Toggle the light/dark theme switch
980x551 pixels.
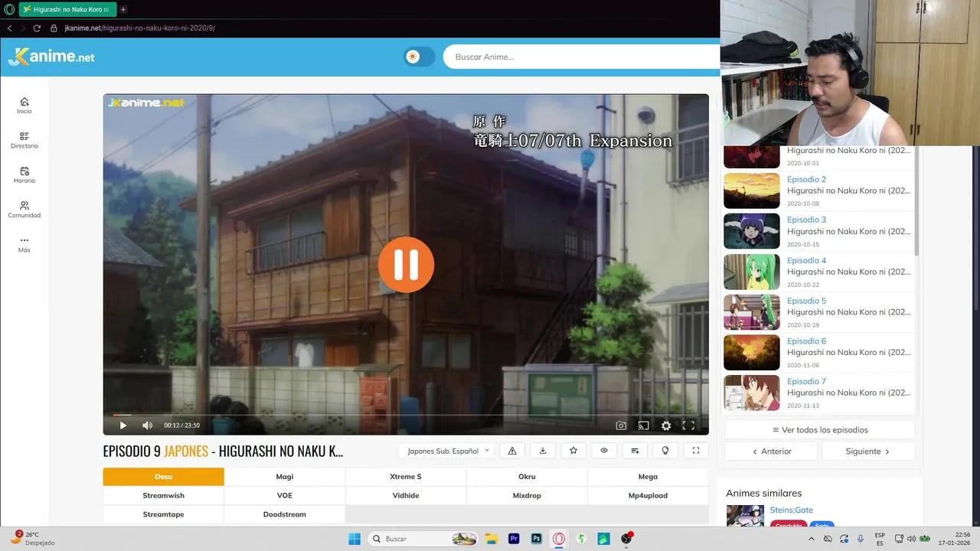click(420, 57)
